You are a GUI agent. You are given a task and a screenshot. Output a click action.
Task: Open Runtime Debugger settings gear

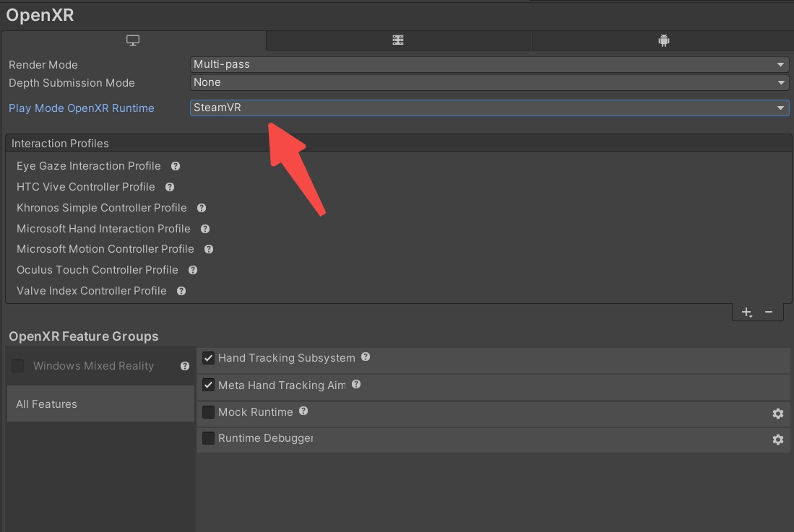[x=778, y=440]
